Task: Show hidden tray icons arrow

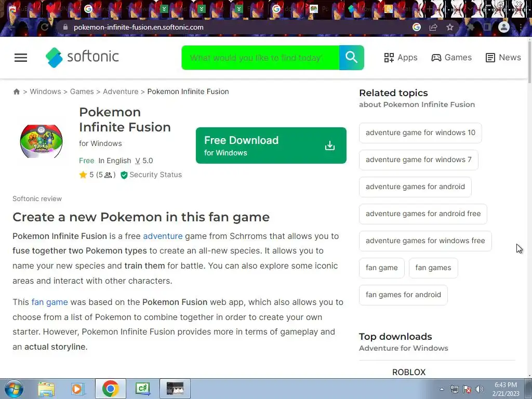Action: [442, 389]
